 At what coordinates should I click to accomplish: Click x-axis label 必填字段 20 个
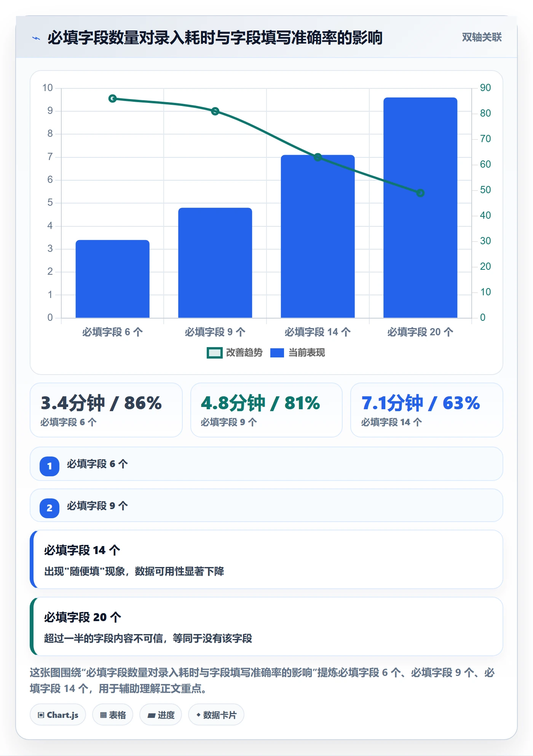(x=420, y=332)
